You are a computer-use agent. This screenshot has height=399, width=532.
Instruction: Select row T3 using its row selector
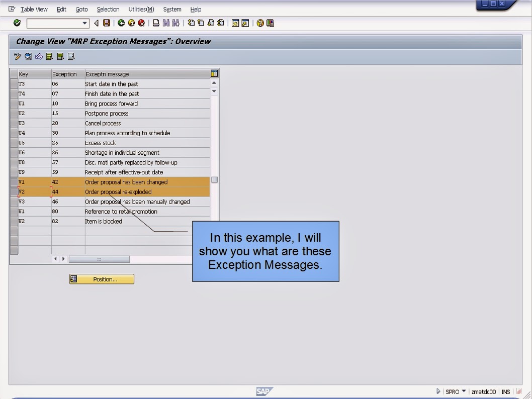14,84
